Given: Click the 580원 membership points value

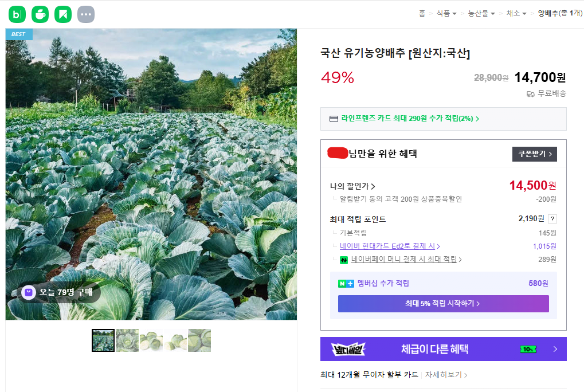Looking at the screenshot, I should click(x=539, y=283).
